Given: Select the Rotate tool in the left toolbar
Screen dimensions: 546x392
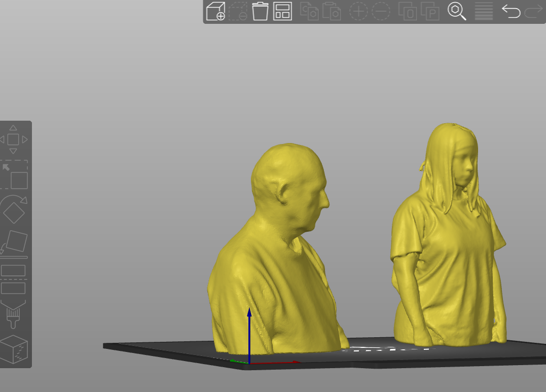Looking at the screenshot, I should pyautogui.click(x=14, y=209).
